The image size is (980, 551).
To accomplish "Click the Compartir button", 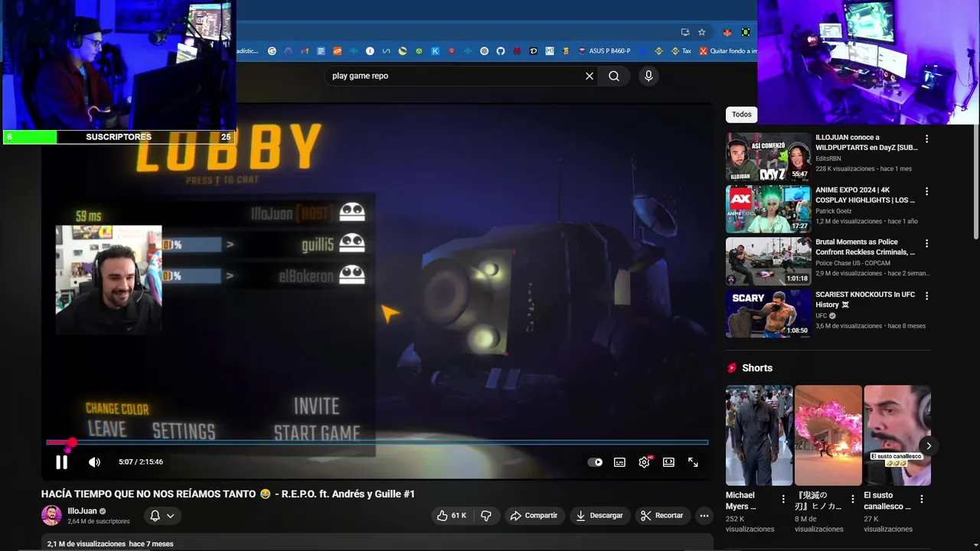I will click(534, 516).
